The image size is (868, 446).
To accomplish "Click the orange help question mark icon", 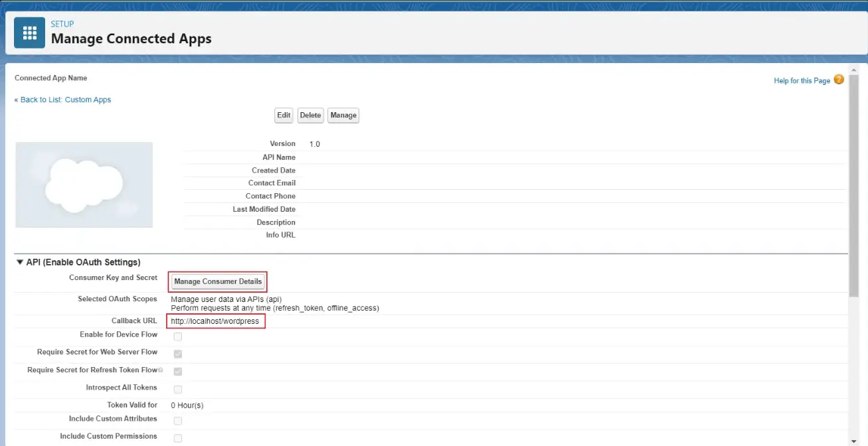I will point(839,80).
